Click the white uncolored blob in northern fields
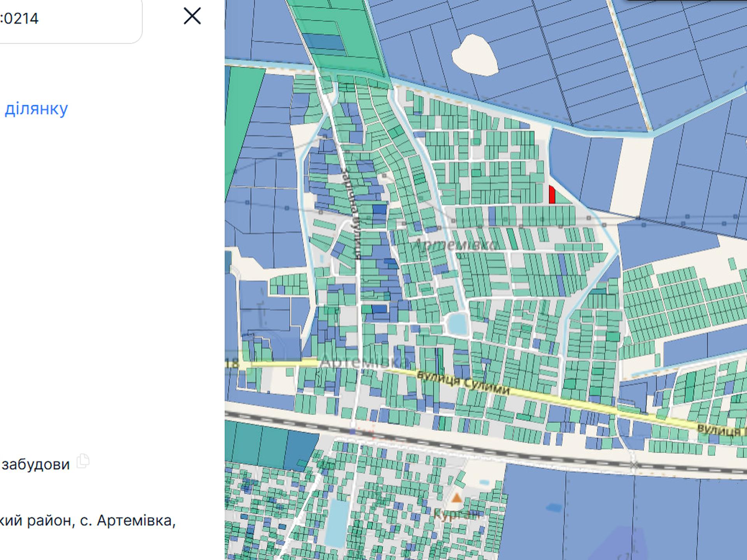Viewport: 747px width, 560px height. tap(475, 56)
